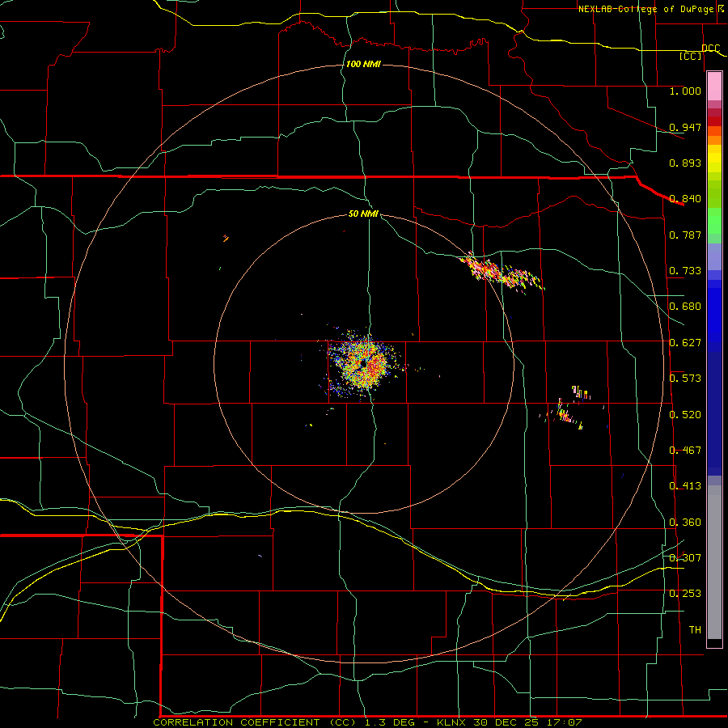The image size is (728, 728).
Task: Click the 0.733 scale value
Action: pos(685,271)
